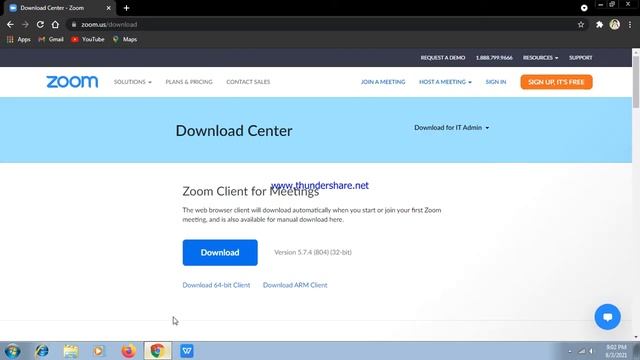
Task: Open new tab with plus button
Action: (126, 8)
